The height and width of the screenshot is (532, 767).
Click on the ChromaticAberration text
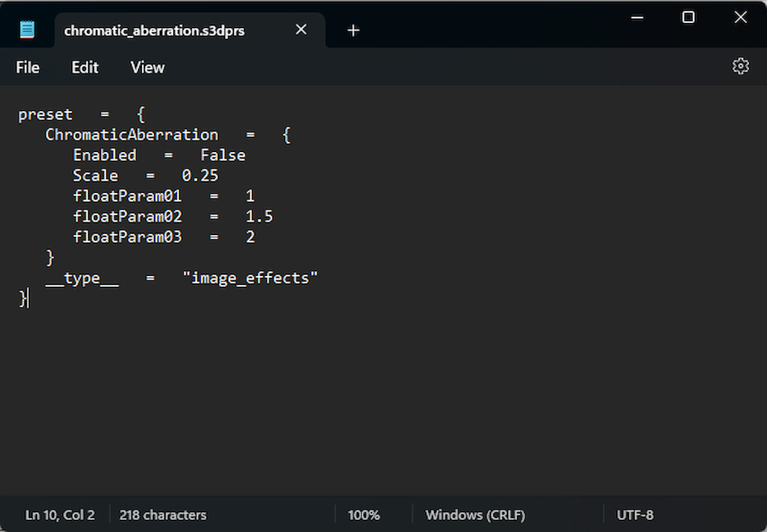tap(132, 135)
